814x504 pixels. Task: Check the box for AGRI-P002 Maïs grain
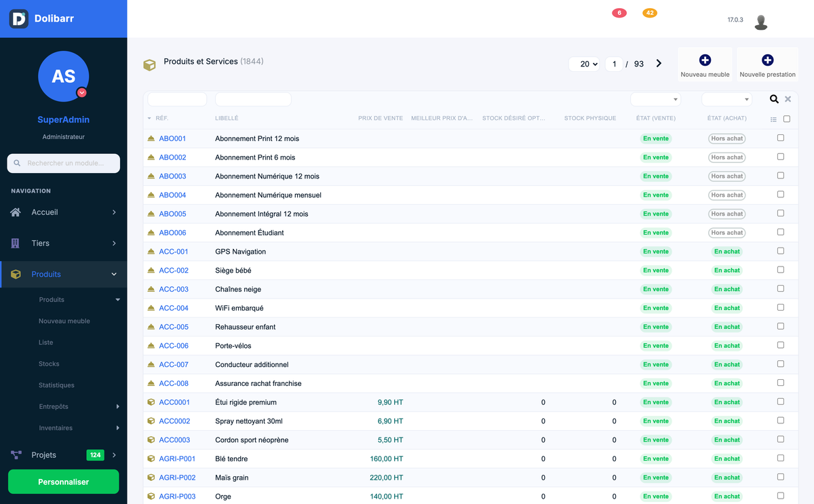coord(781,477)
